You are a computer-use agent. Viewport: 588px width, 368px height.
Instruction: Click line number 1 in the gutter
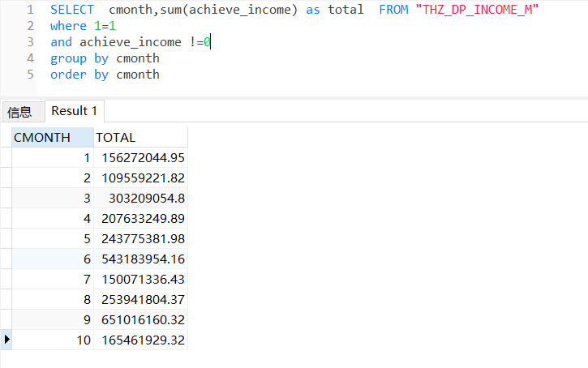click(30, 10)
